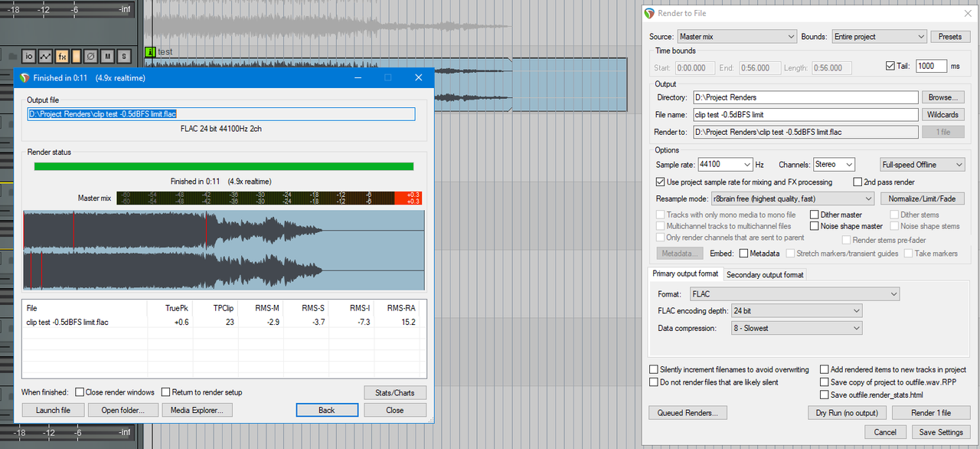This screenshot has height=449, width=980.
Task: Open the Bounds dropdown showing Entire project
Action: tap(880, 37)
